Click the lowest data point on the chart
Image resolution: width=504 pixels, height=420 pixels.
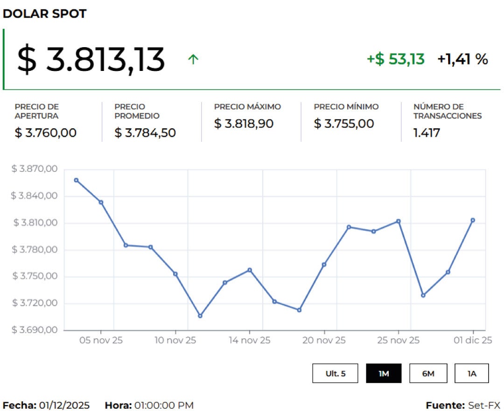[200, 316]
